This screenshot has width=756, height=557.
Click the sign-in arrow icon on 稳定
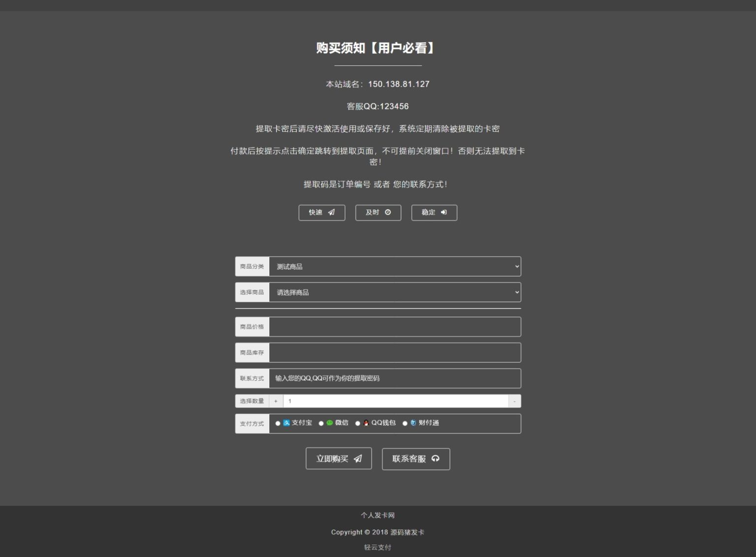[x=443, y=213]
